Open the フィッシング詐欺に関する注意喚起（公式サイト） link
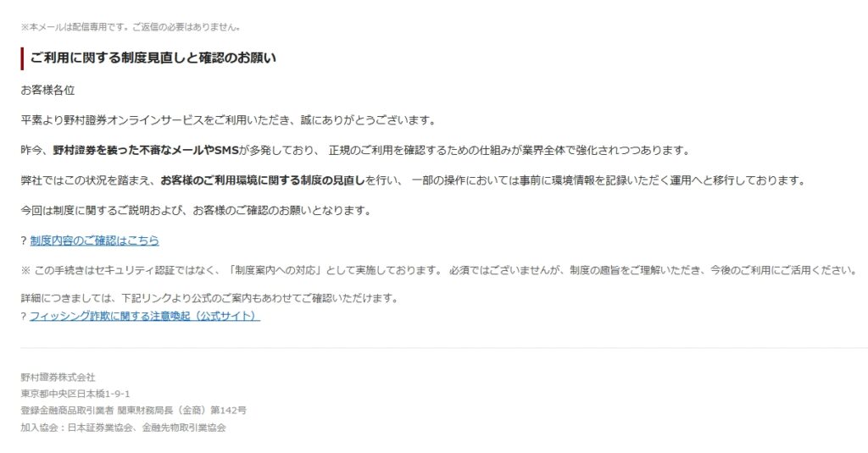This screenshot has height=453, width=868. [144, 316]
